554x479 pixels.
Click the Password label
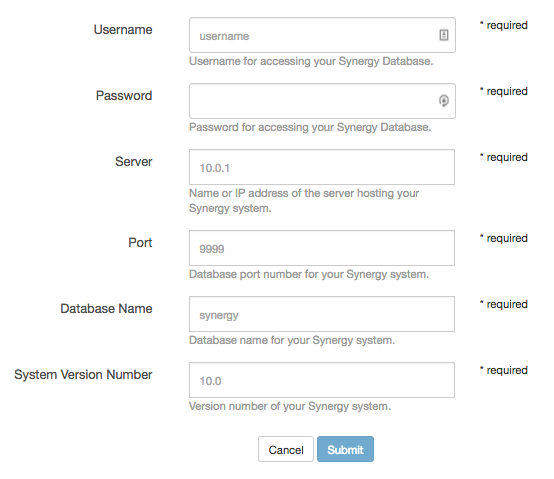(124, 96)
